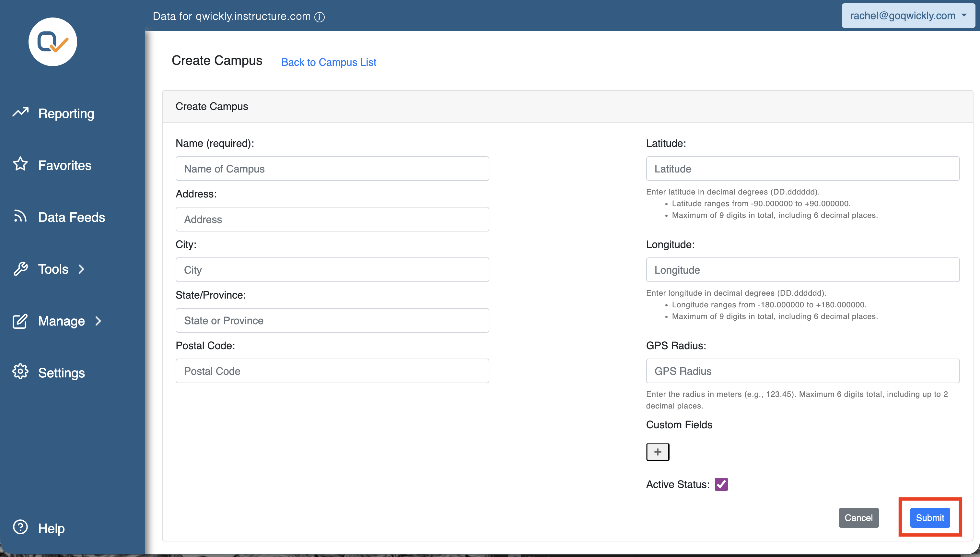Click the 'Custom Fields' label
Screen dimensions: 980x557
(679, 425)
